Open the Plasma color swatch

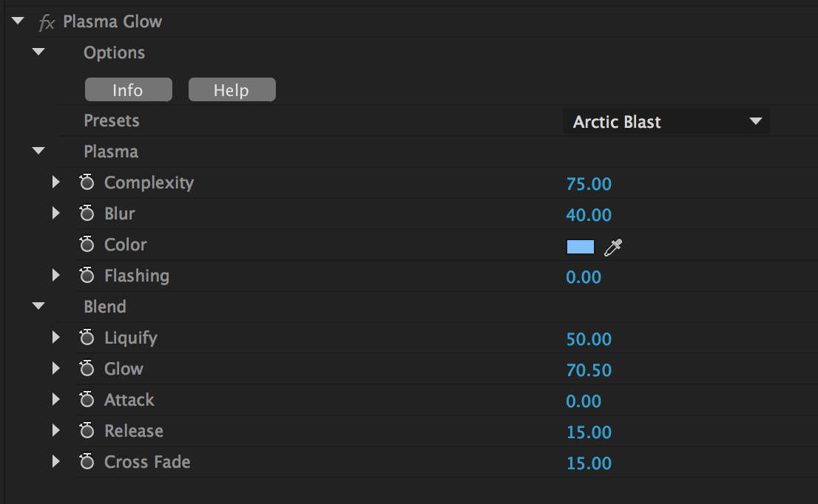581,247
